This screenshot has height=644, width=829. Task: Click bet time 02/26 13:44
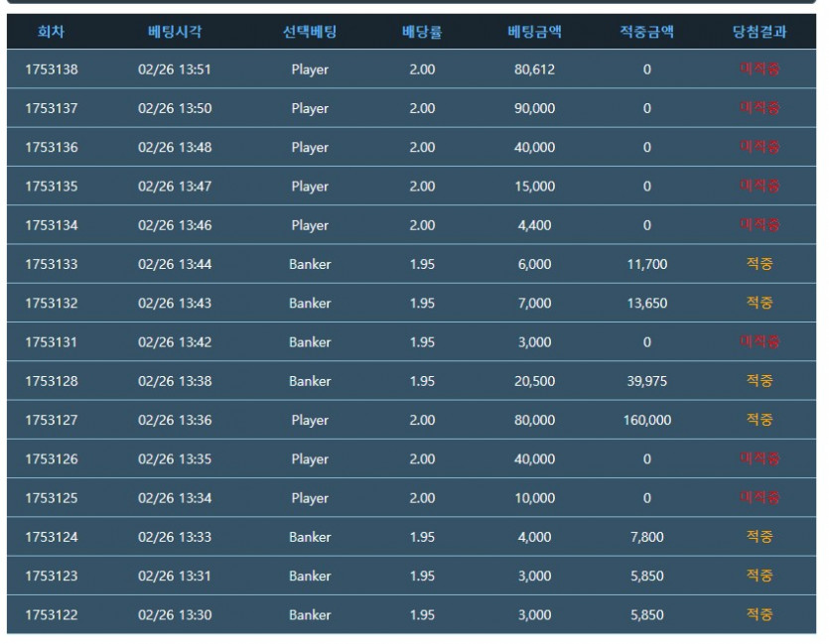point(175,264)
